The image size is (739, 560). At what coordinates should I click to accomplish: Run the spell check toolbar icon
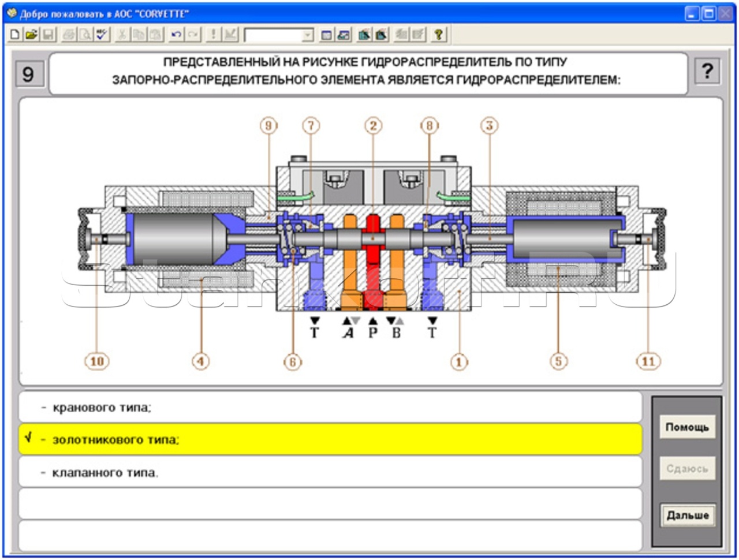point(102,35)
